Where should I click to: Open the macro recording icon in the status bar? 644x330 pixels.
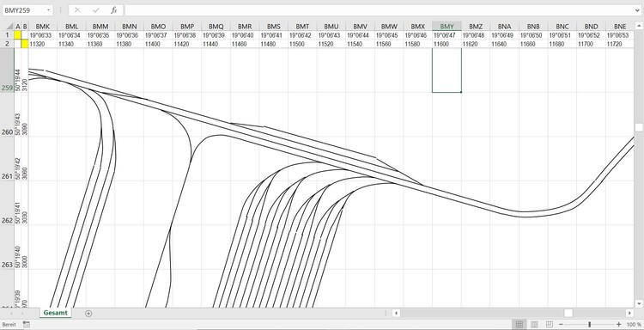tap(26, 325)
